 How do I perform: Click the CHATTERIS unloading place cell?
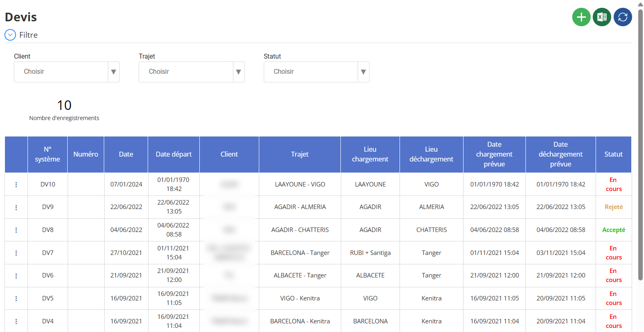coord(432,230)
